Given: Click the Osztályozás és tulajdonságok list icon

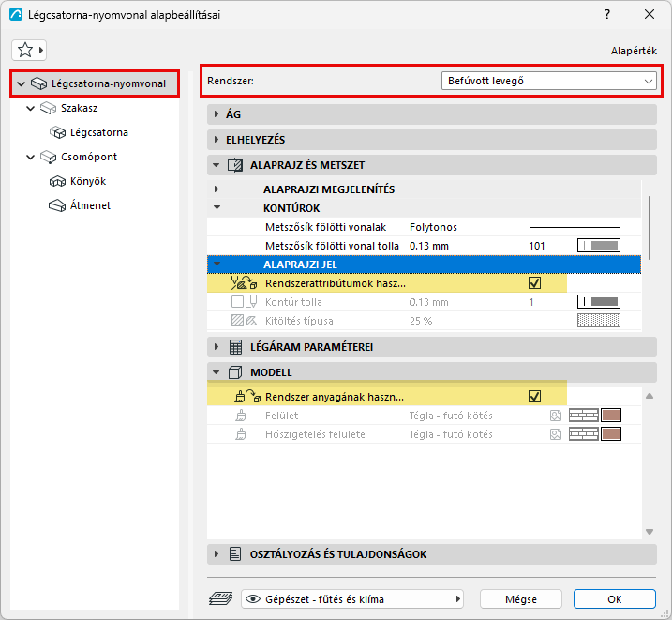Looking at the screenshot, I should pos(235,554).
